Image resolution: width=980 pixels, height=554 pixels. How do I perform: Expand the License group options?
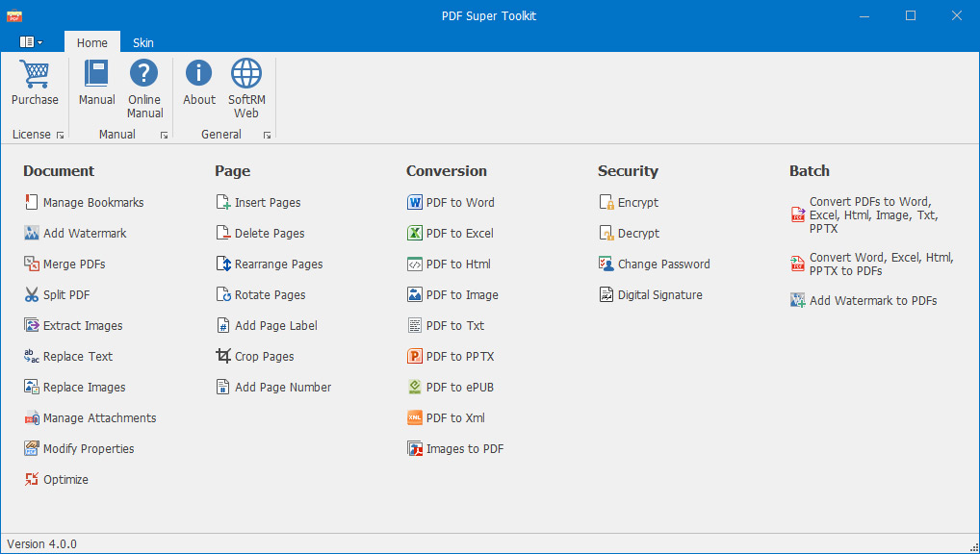[60, 135]
